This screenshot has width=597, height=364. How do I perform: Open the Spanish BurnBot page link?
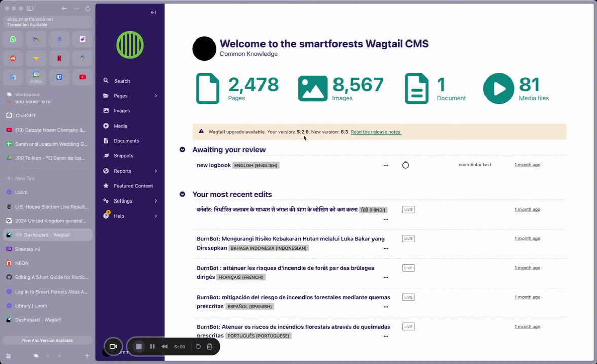coord(293,302)
